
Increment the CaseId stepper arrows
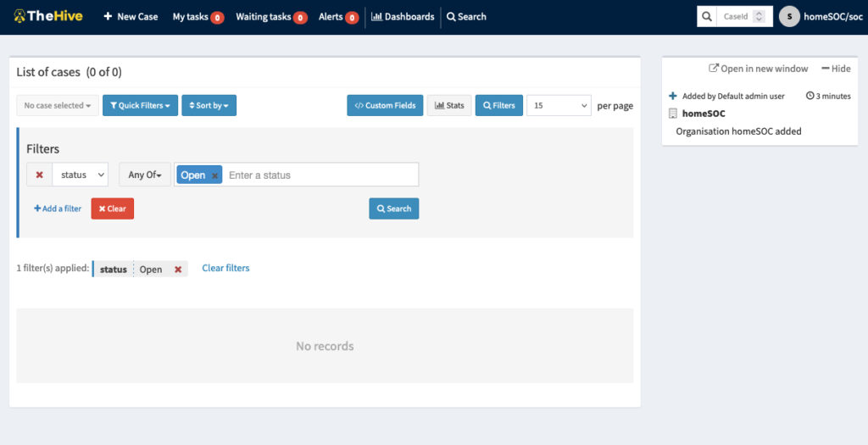click(x=759, y=14)
